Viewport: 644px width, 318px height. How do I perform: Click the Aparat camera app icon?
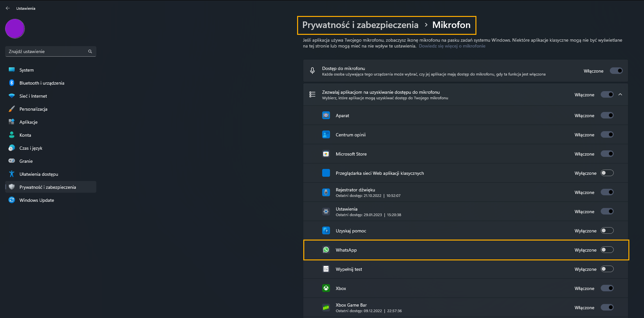coord(326,115)
